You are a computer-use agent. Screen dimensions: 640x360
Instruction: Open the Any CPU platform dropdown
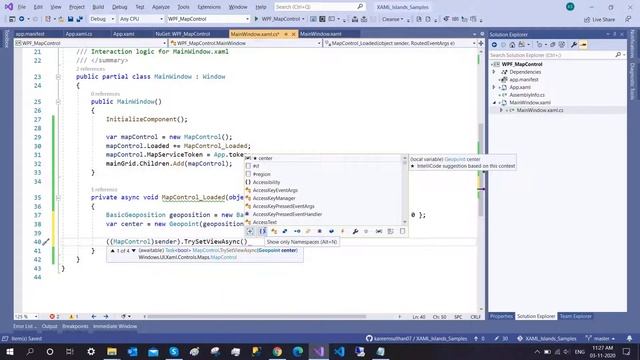(141, 19)
